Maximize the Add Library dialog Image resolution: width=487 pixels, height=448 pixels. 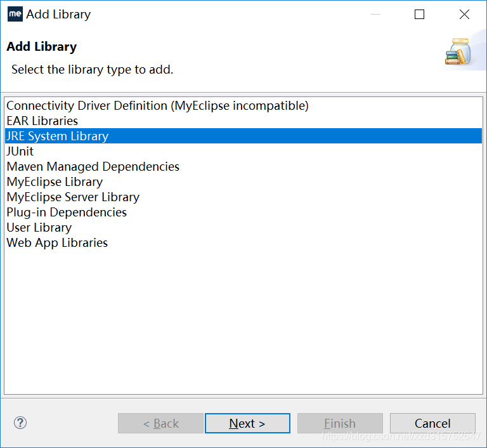(419, 15)
